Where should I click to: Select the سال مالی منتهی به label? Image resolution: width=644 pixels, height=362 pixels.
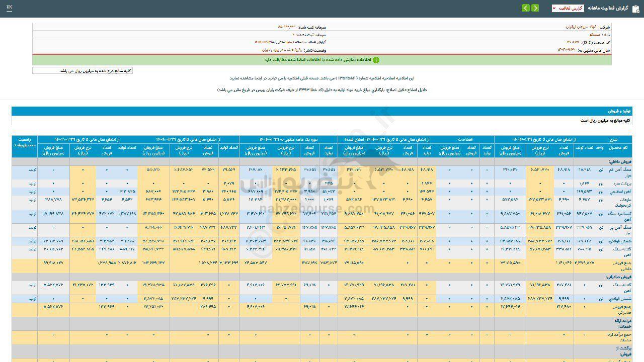point(595,50)
